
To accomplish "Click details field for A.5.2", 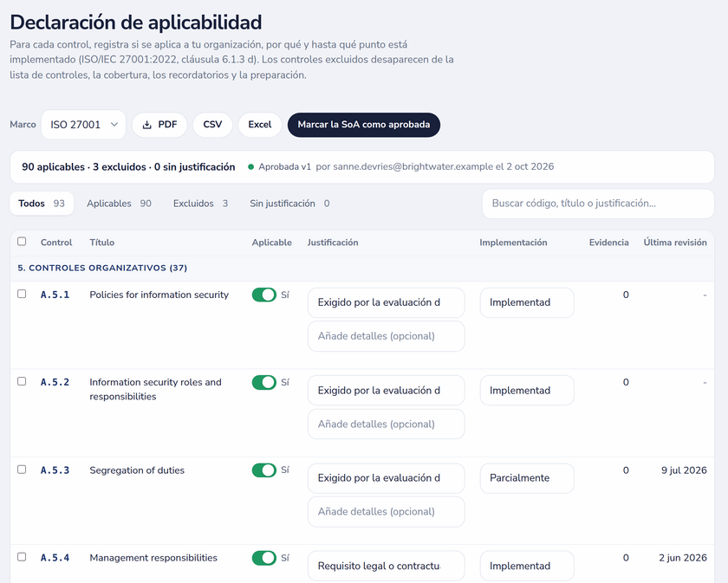I will pos(387,424).
